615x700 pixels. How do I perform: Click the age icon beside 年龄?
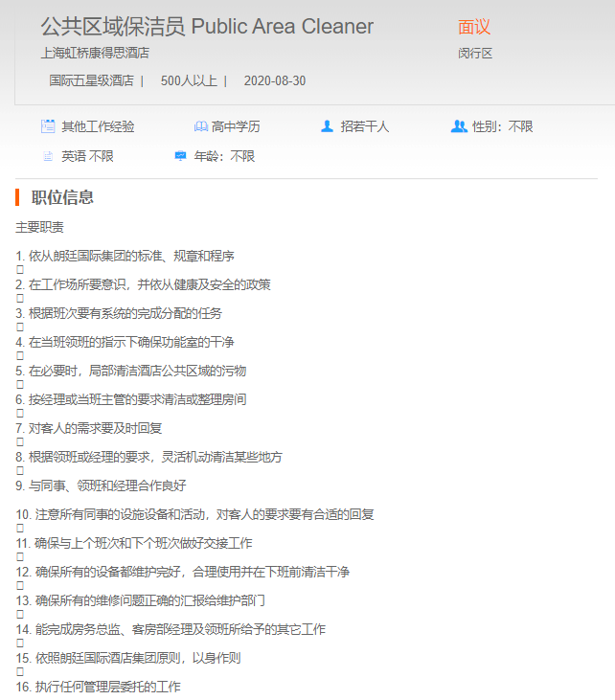point(180,156)
